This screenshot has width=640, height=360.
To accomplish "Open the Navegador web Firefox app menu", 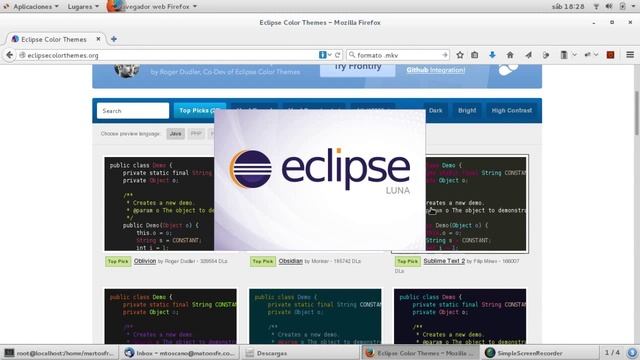I will 152,7.
